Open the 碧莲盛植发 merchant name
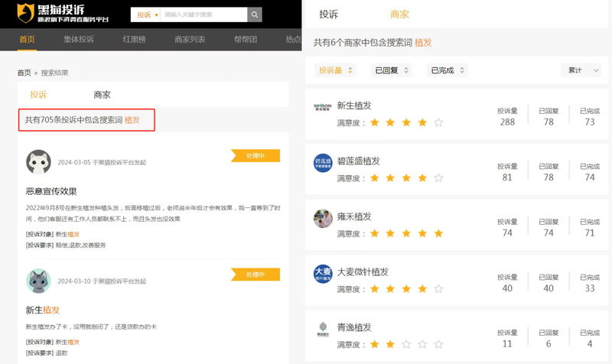Screen dimensions: 612x364 pyautogui.click(x=358, y=161)
